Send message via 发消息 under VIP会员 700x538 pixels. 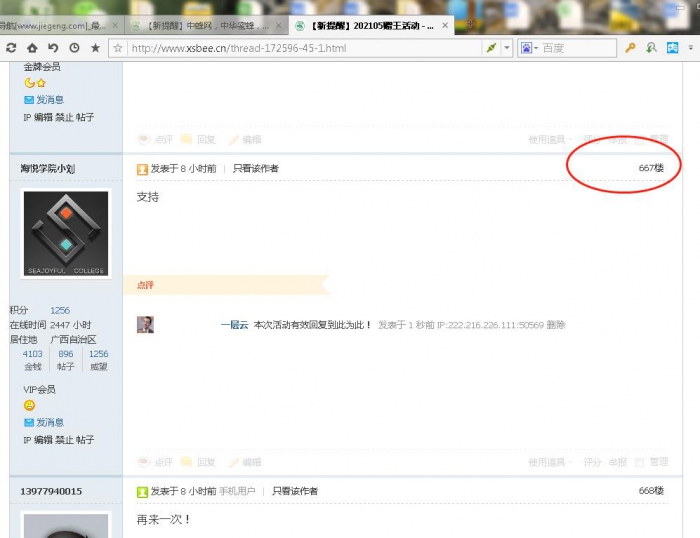49,422
